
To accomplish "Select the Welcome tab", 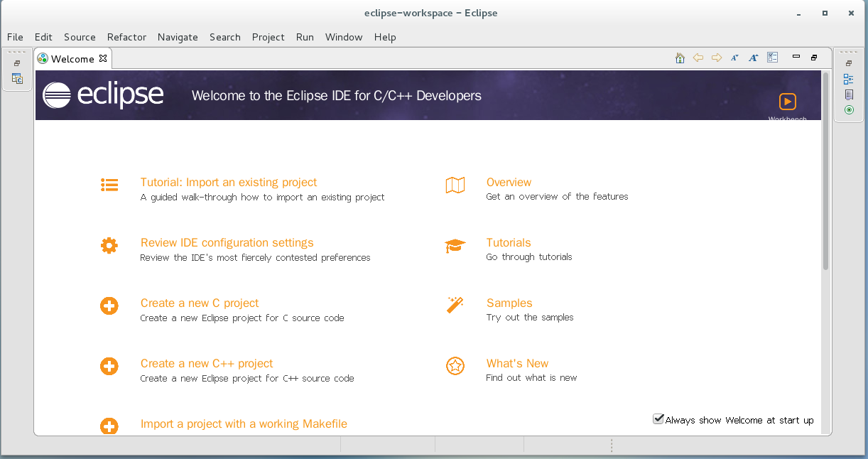I will (x=72, y=59).
